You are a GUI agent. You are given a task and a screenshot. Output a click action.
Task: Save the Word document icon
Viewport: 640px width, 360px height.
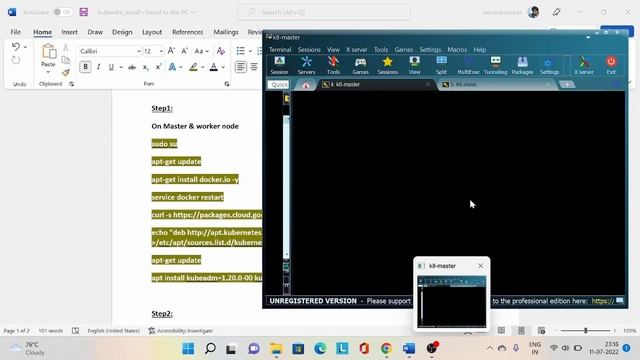tap(84, 12)
